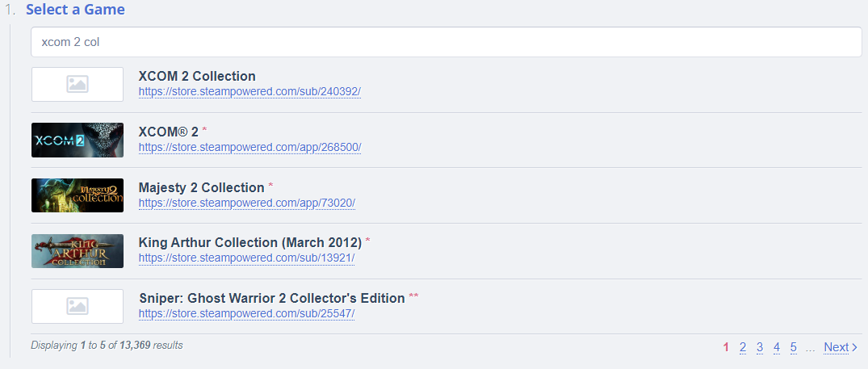This screenshot has width=868, height=369.
Task: Click the XCOM 2 game thumbnail image
Action: [78, 140]
